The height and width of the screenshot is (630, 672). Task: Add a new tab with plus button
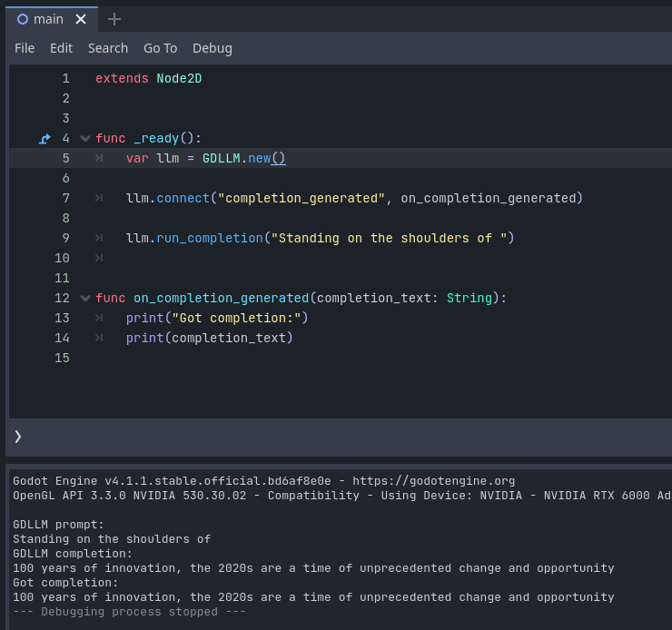click(114, 19)
